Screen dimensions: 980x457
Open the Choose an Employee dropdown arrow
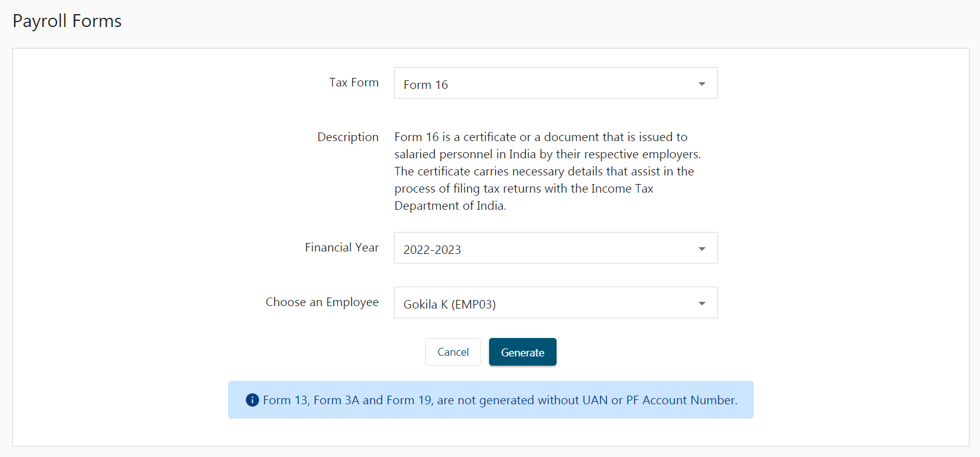(701, 303)
